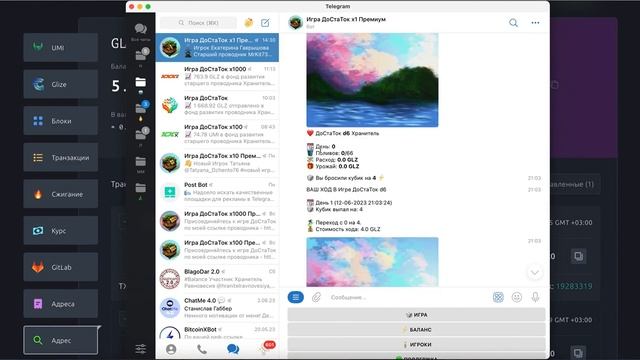This screenshot has height=360, width=640.
Task: Open chat Игра ДоСтаТок with 10:03 timestamp
Action: tap(217, 105)
